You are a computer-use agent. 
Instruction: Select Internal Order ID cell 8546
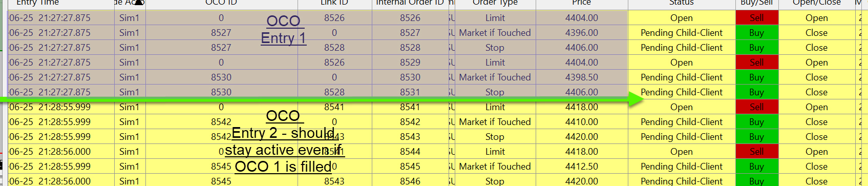point(410,180)
